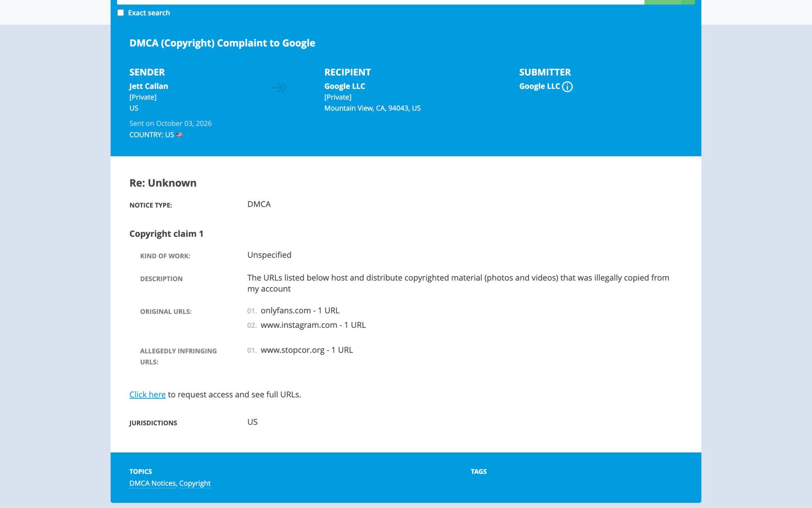Open the DMCA Notices topic link

click(153, 483)
